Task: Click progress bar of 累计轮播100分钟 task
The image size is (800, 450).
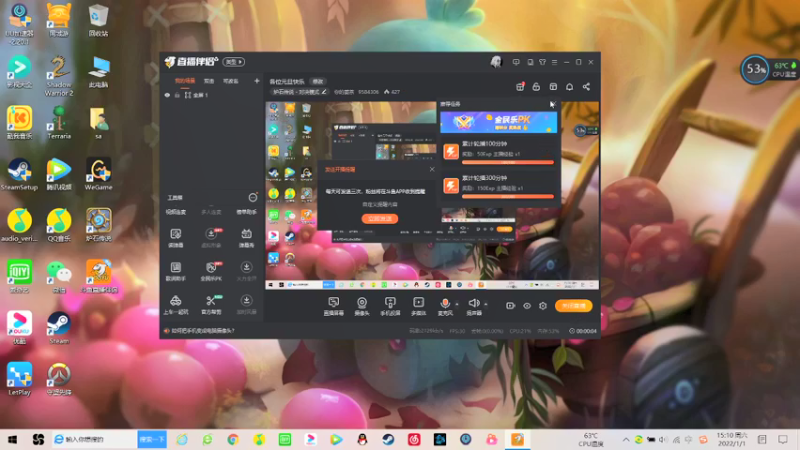Action: (508, 162)
